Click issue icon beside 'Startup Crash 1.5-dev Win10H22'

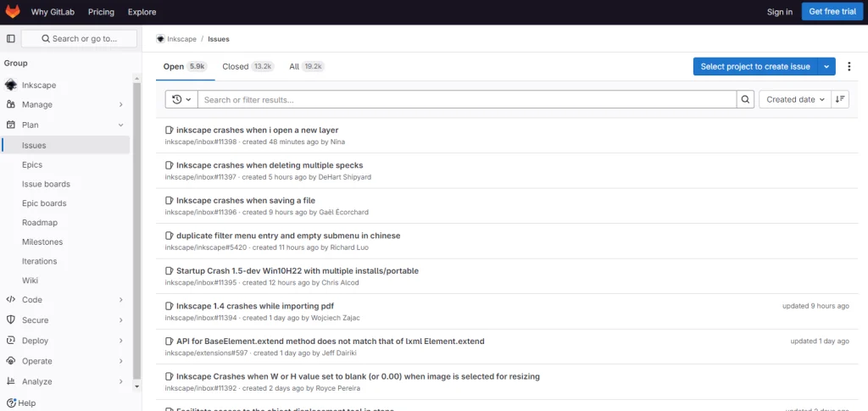pyautogui.click(x=170, y=271)
